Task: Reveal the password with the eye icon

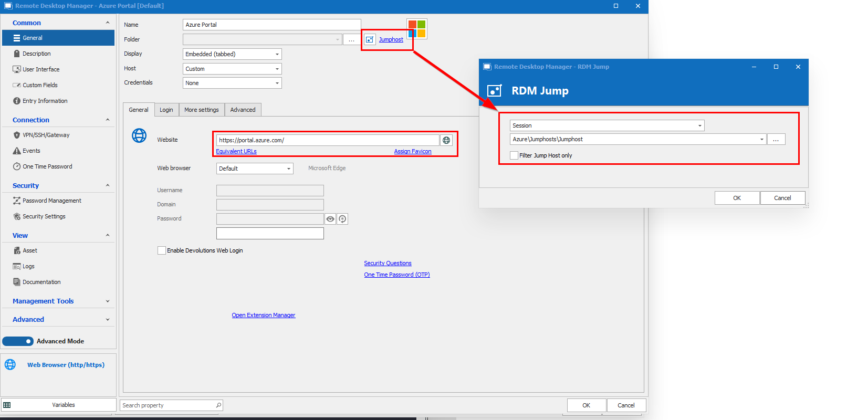Action: tap(330, 219)
